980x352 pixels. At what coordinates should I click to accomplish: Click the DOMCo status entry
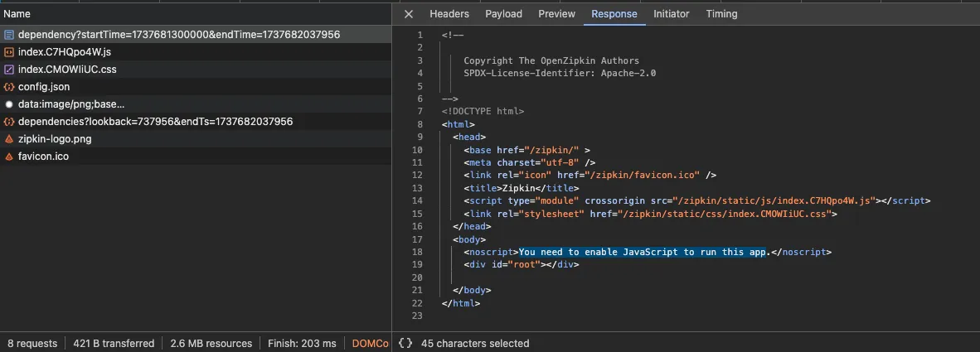[370, 343]
